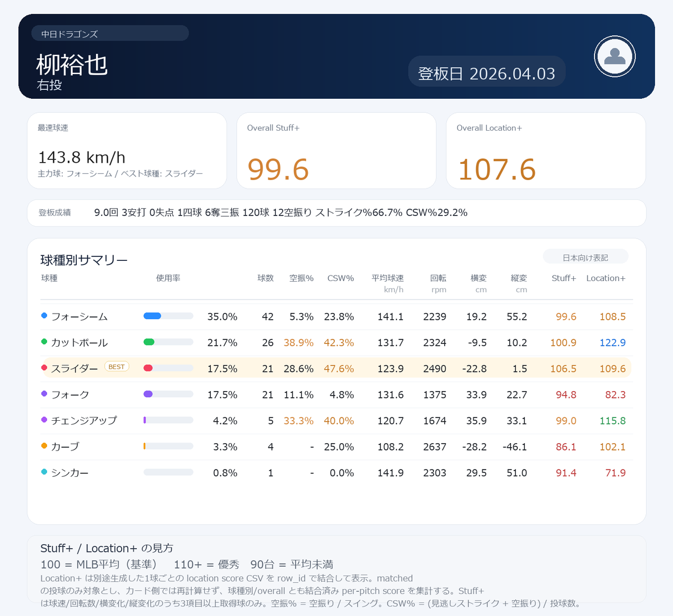Image resolution: width=673 pixels, height=616 pixels.
Task: Open the 登板日 date selector
Action: coord(486,71)
